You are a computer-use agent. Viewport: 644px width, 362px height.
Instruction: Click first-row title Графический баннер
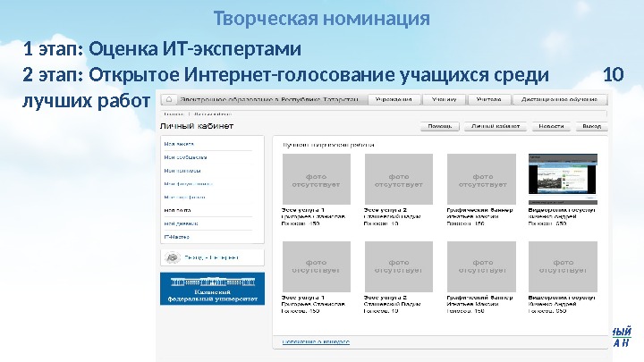(x=479, y=210)
